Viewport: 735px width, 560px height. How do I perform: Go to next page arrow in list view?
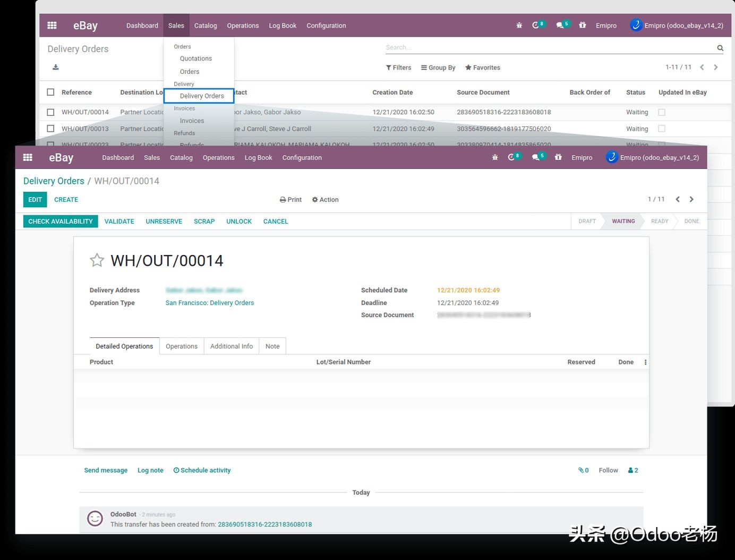716,67
